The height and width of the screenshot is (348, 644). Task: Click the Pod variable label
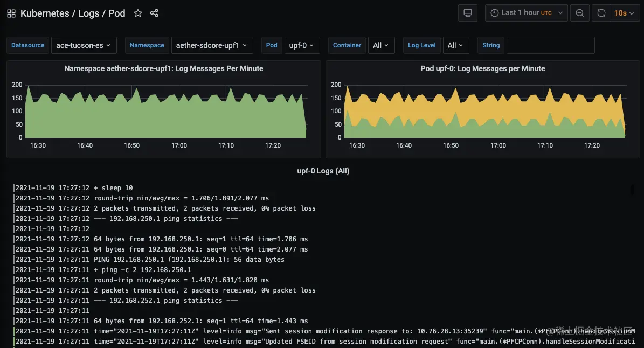click(x=272, y=45)
